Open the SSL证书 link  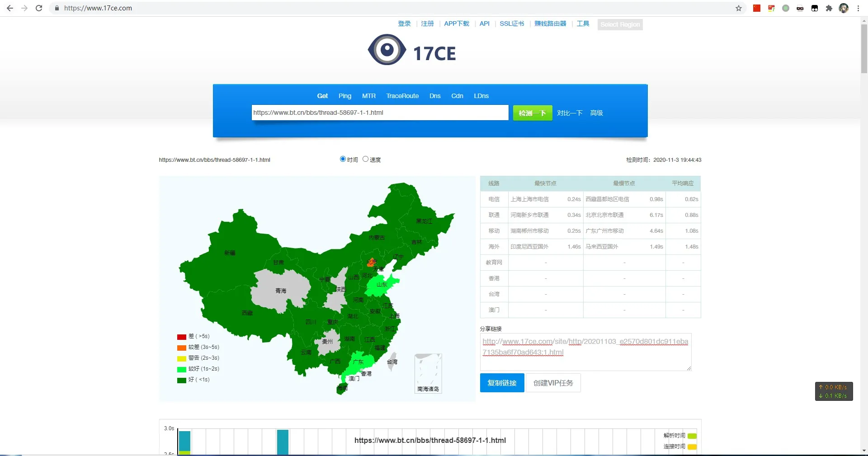pyautogui.click(x=512, y=24)
